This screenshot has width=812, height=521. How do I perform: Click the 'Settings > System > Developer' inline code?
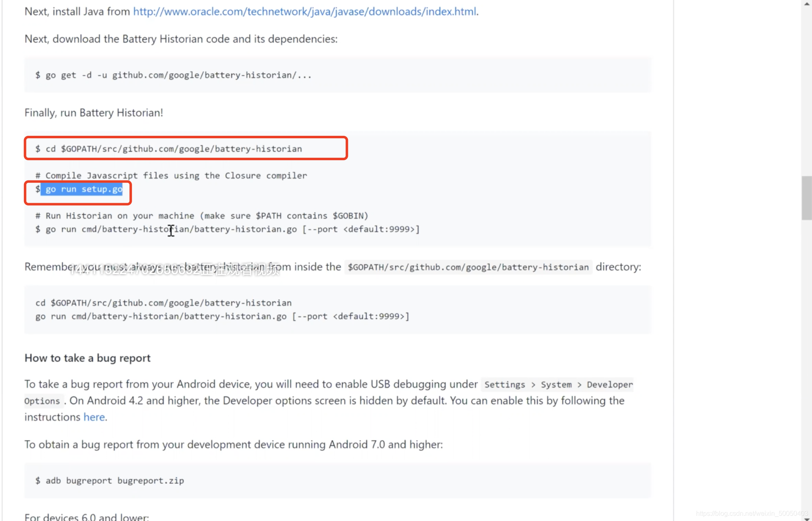pyautogui.click(x=558, y=384)
